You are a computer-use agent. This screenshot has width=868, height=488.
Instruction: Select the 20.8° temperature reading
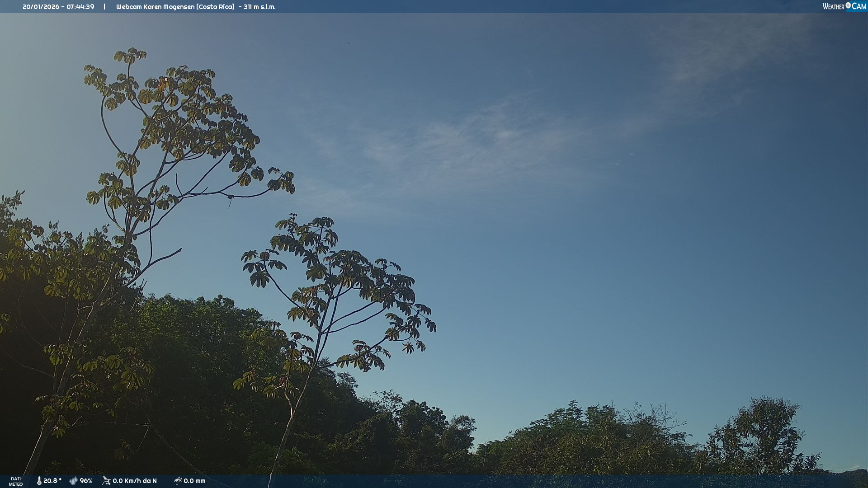(x=52, y=481)
